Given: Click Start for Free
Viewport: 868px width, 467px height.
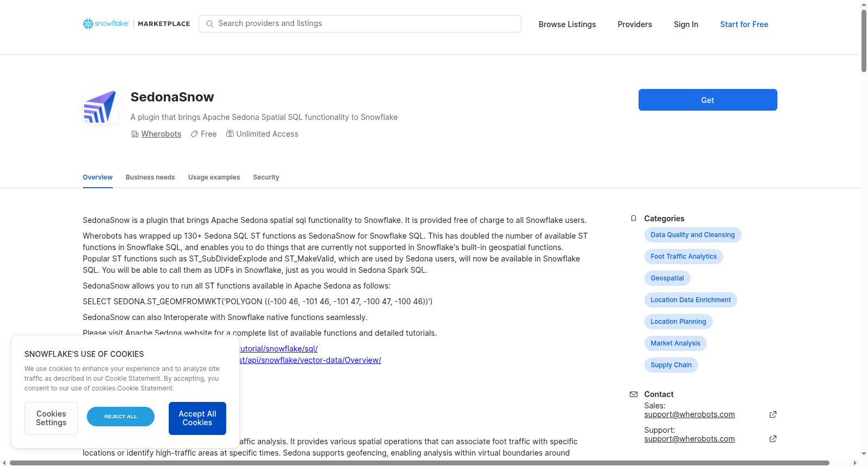Looking at the screenshot, I should (x=744, y=24).
